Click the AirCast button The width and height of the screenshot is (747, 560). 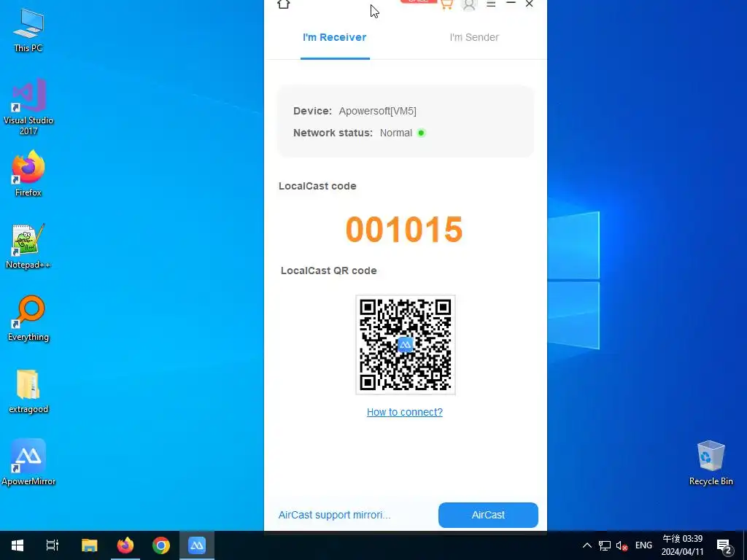[x=488, y=515]
